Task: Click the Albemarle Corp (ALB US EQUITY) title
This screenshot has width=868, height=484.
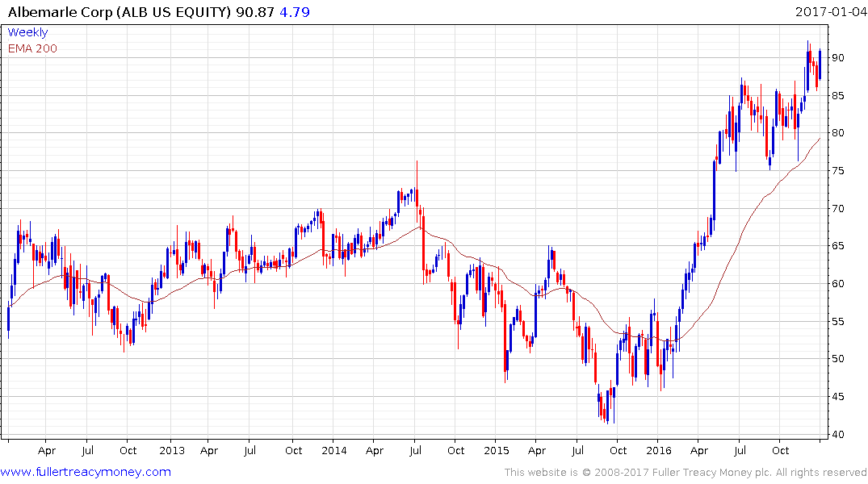Action: (x=119, y=12)
